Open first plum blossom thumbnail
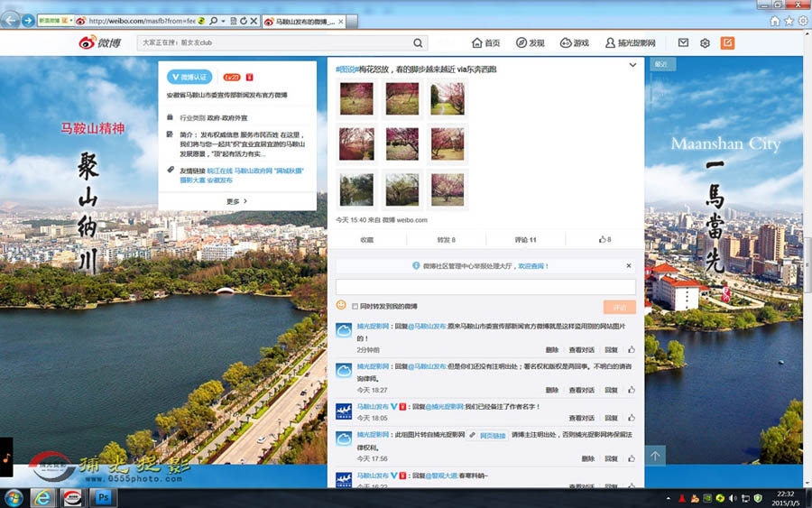The image size is (812, 508). [356, 98]
